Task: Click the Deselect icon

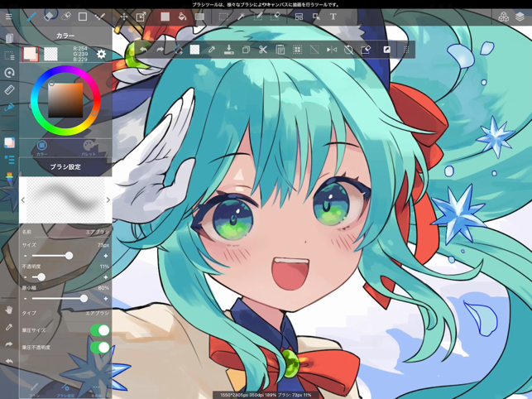Action: (314, 50)
